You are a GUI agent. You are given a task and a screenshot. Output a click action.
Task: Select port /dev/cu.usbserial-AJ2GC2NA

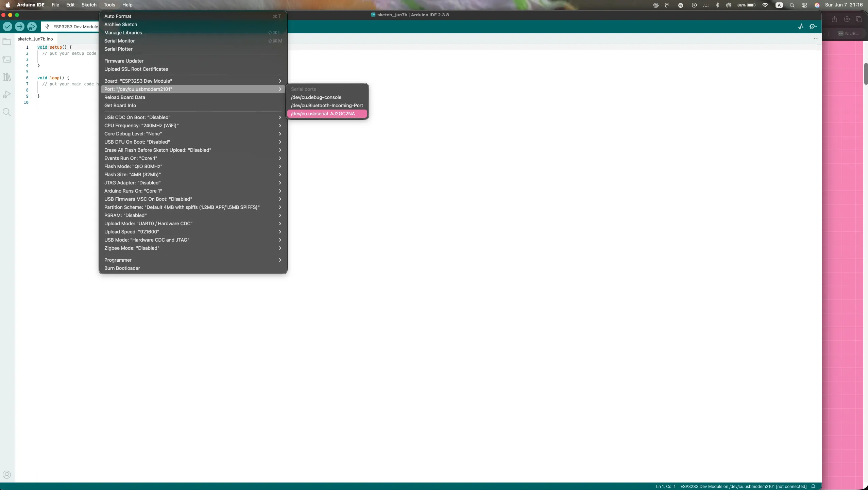click(x=327, y=114)
